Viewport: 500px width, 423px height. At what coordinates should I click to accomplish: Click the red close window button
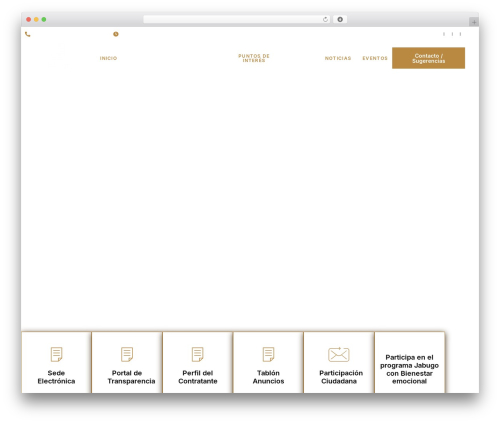click(x=29, y=19)
